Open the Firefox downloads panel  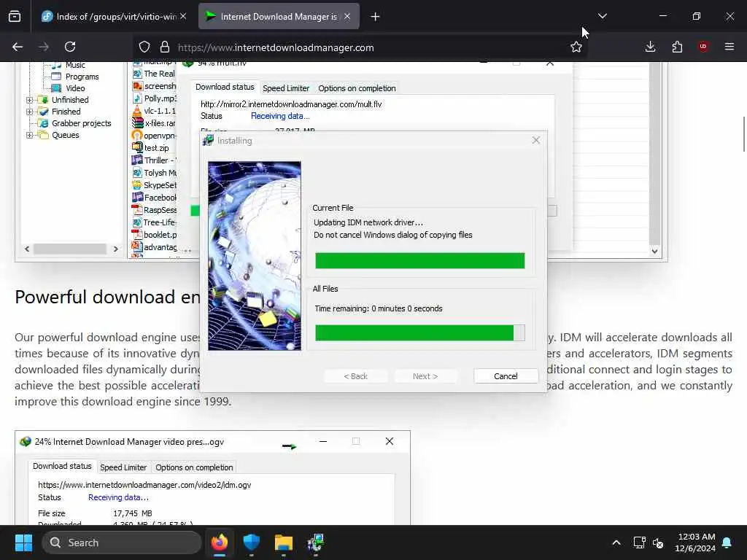tap(650, 47)
